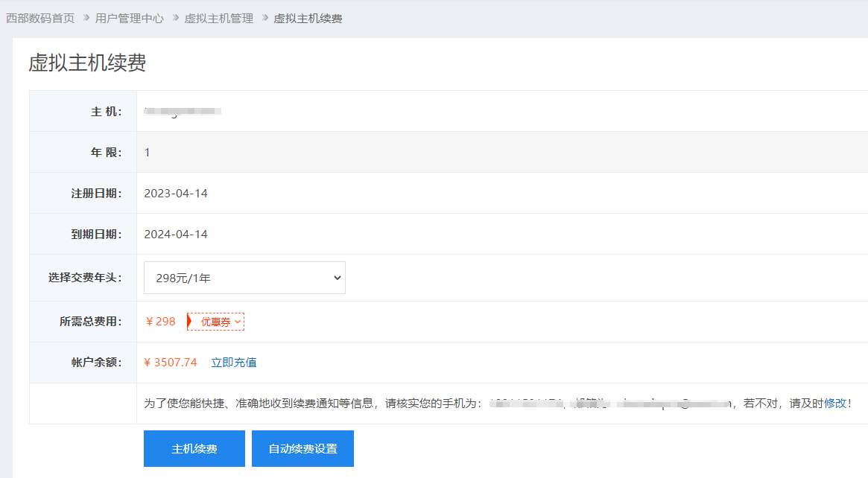The width and height of the screenshot is (868, 478).
Task: Click the 西部数码首页 breadcrumb link
Action: pos(40,19)
